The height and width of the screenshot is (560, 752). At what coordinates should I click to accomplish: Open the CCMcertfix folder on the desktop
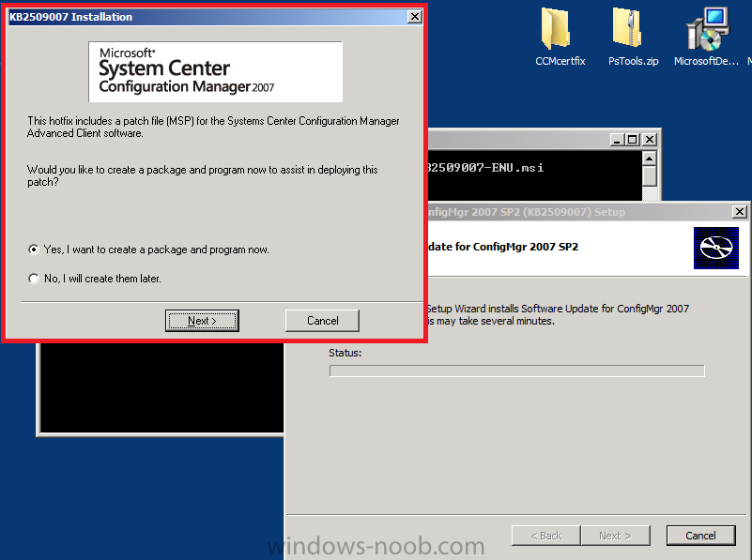[x=559, y=36]
